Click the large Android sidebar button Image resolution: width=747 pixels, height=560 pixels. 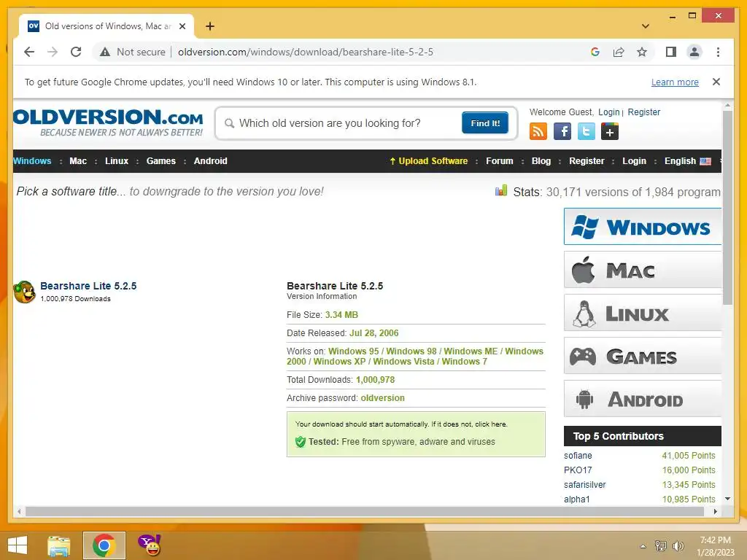coord(643,399)
